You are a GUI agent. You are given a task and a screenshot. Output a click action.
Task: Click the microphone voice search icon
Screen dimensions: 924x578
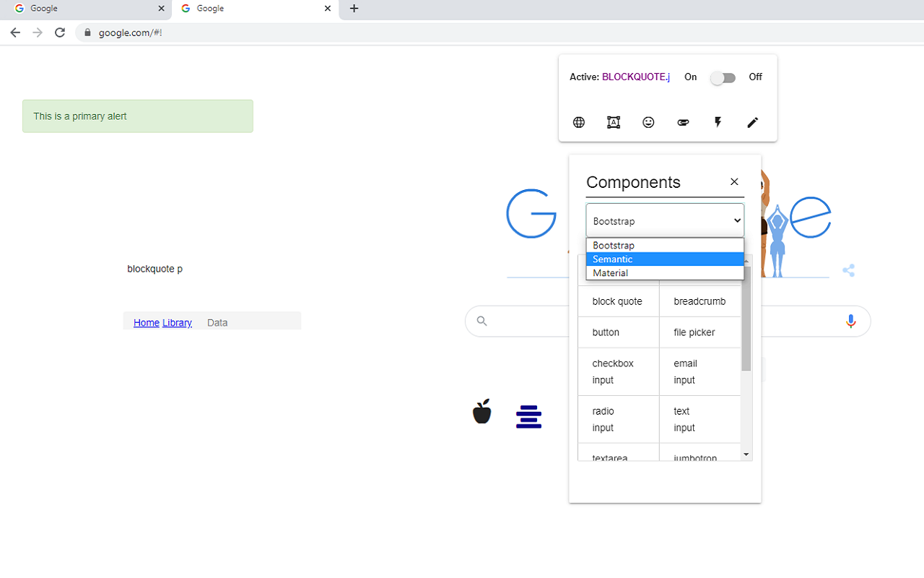(x=850, y=322)
